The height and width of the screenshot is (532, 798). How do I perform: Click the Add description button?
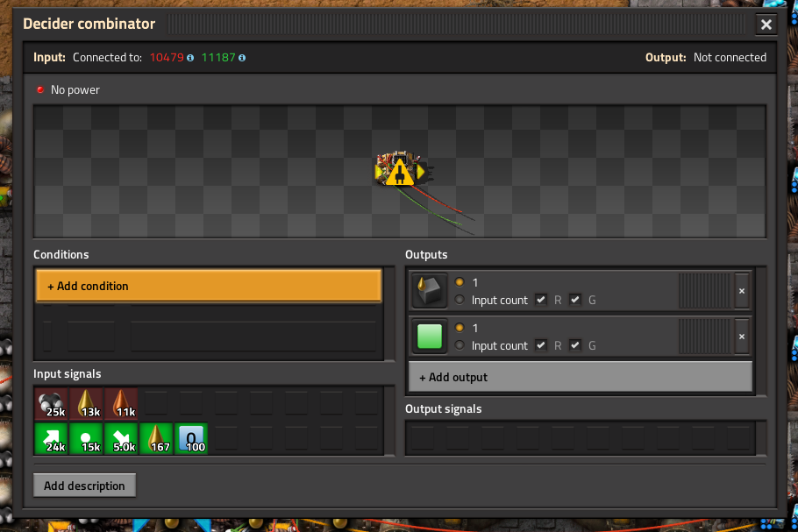(84, 486)
